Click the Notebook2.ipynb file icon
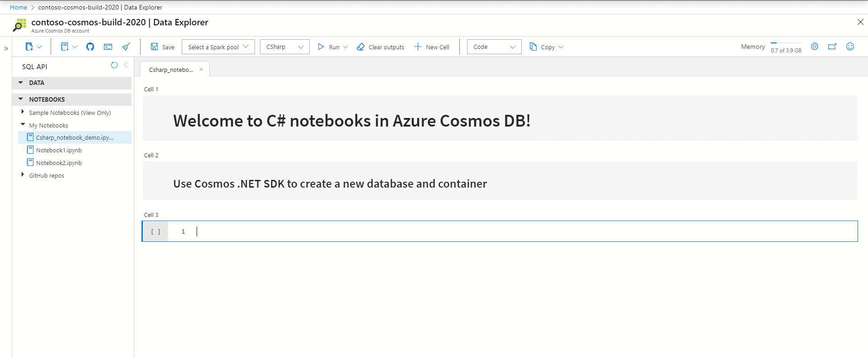The image size is (868, 358). [30, 162]
